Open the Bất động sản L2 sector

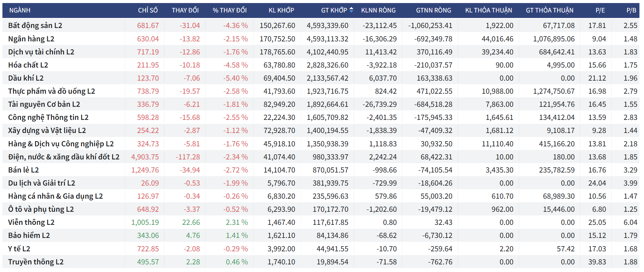[x=35, y=26]
